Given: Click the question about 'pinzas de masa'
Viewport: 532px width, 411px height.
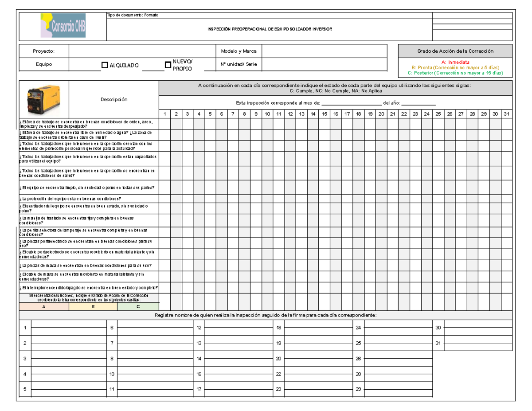Looking at the screenshot, I should point(89,266).
